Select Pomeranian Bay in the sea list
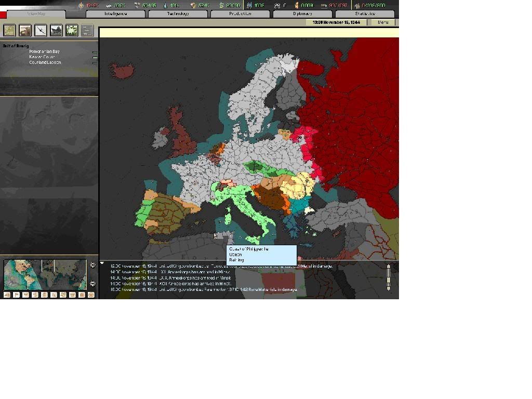Image resolution: width=532 pixels, height=399 pixels. click(44, 51)
